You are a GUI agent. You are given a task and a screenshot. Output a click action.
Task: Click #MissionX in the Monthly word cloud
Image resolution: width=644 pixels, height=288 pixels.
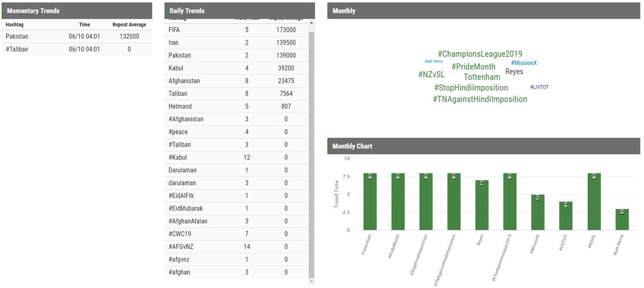(524, 63)
